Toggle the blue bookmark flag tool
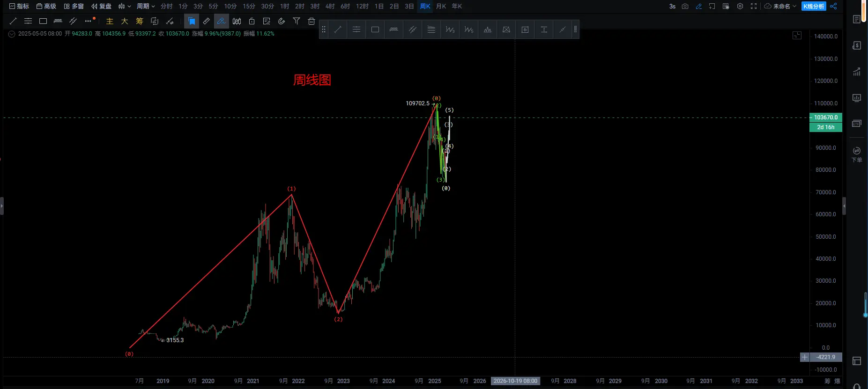This screenshot has width=868, height=389. (x=192, y=21)
